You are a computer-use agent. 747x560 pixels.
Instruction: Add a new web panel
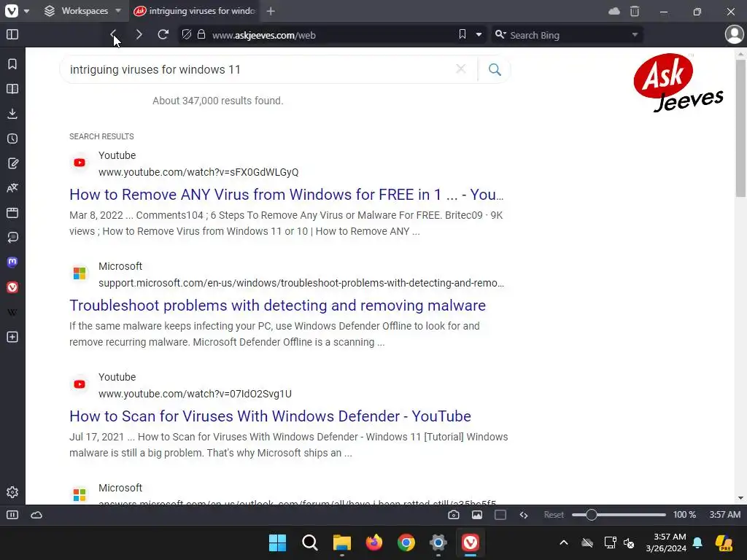[x=12, y=337]
